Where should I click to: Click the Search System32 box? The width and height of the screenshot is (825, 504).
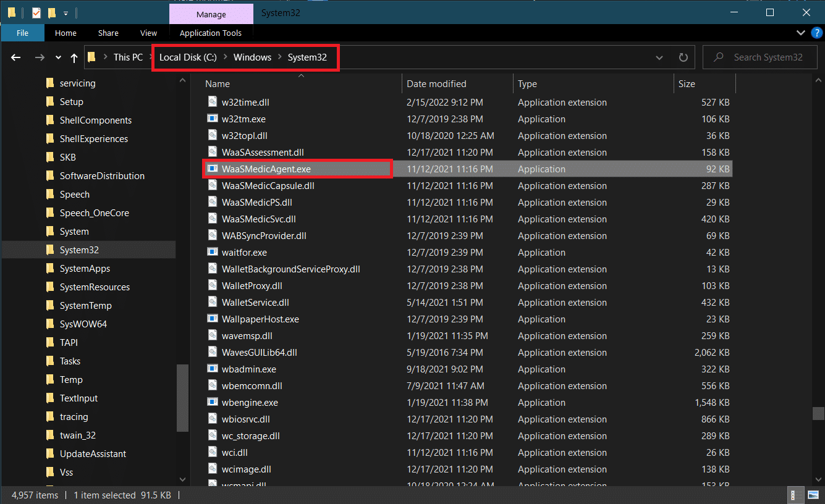(x=759, y=57)
